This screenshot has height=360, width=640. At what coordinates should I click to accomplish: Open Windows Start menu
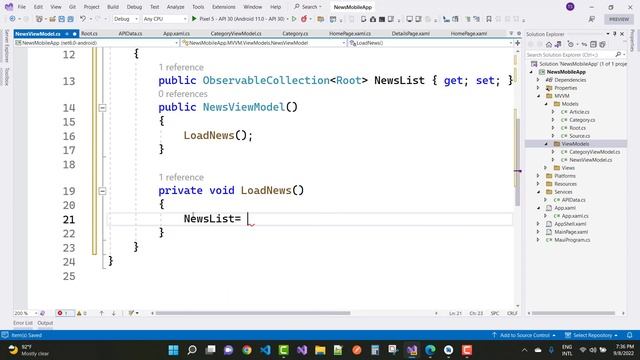click(x=173, y=350)
